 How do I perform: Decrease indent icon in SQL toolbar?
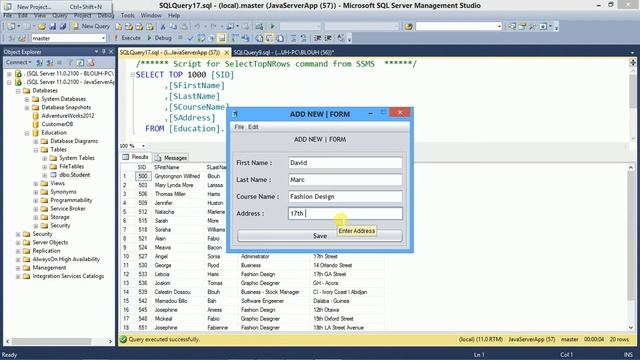317,38
